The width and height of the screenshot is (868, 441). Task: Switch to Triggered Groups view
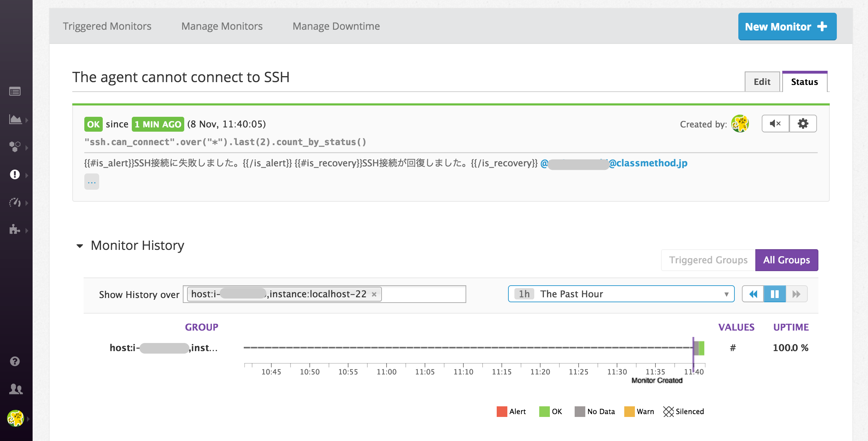click(x=707, y=260)
